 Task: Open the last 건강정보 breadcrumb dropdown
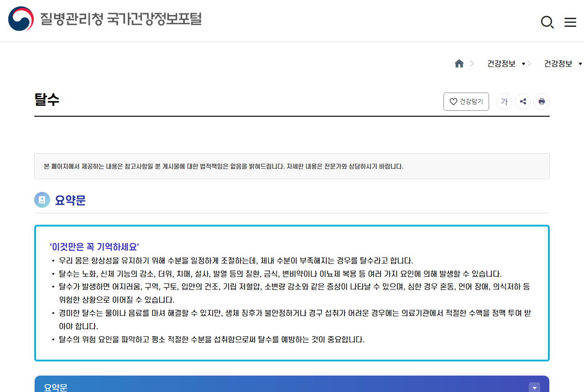point(563,64)
